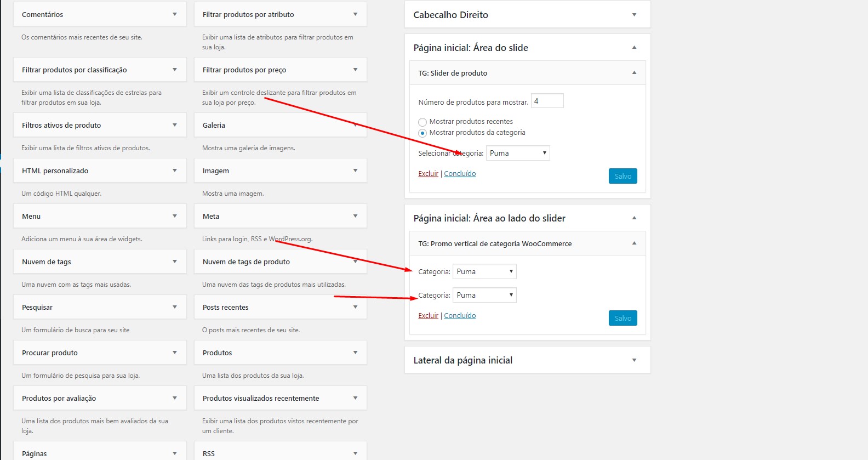
Task: Expand the Posts recentes widget
Action: point(281,307)
